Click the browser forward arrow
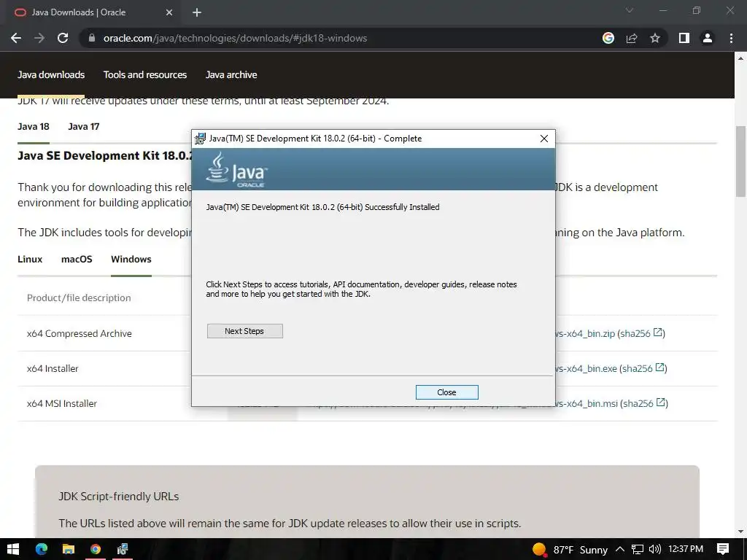Screen dimensions: 747x560 click(39, 38)
